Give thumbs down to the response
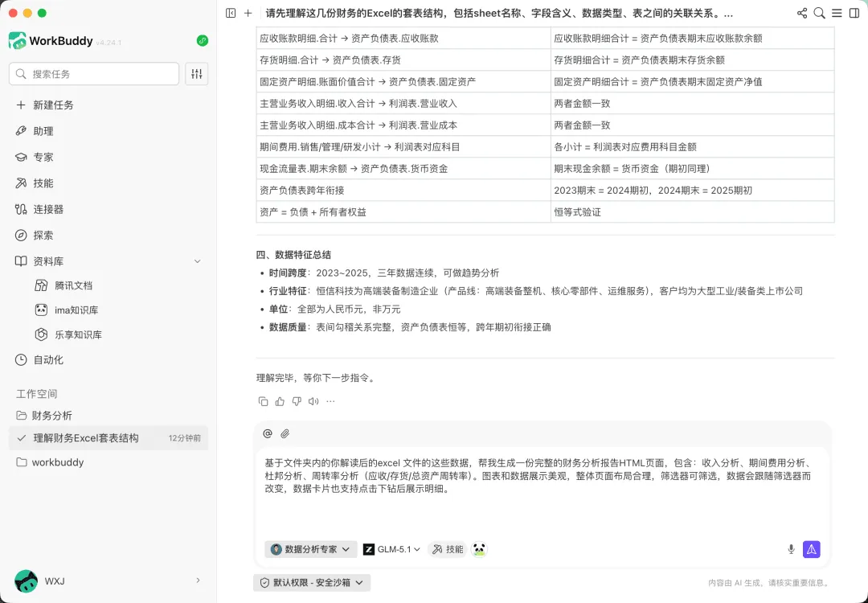Viewport: 868px width, 603px height. pyautogui.click(x=297, y=401)
